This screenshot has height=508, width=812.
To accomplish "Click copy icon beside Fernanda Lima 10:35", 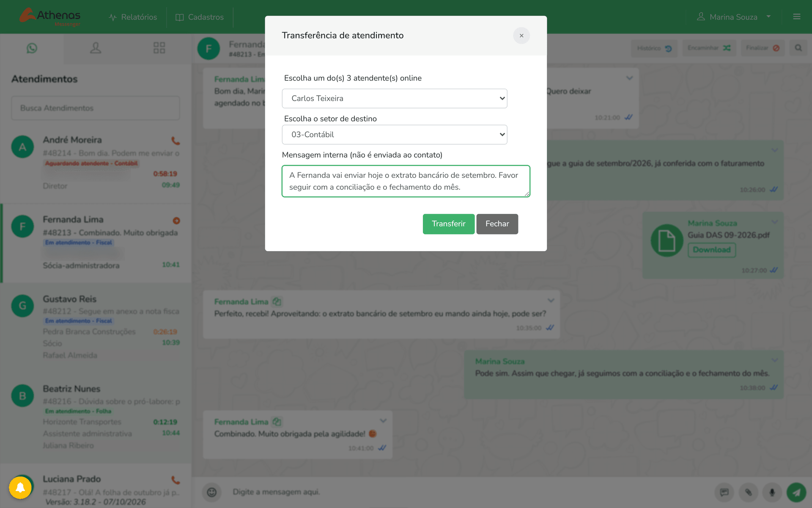I will (x=277, y=301).
